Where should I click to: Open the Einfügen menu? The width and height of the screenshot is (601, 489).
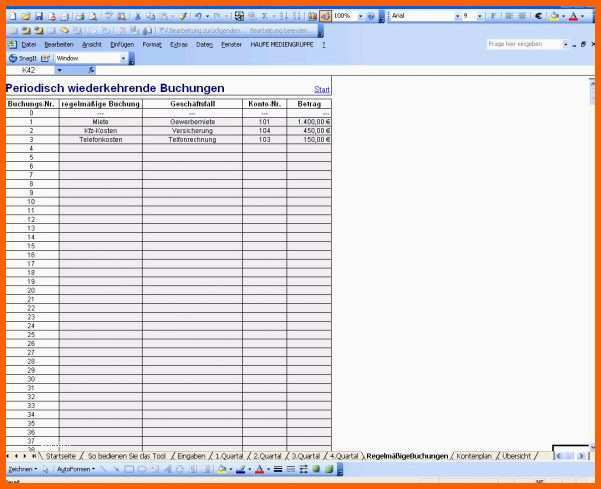[x=122, y=44]
